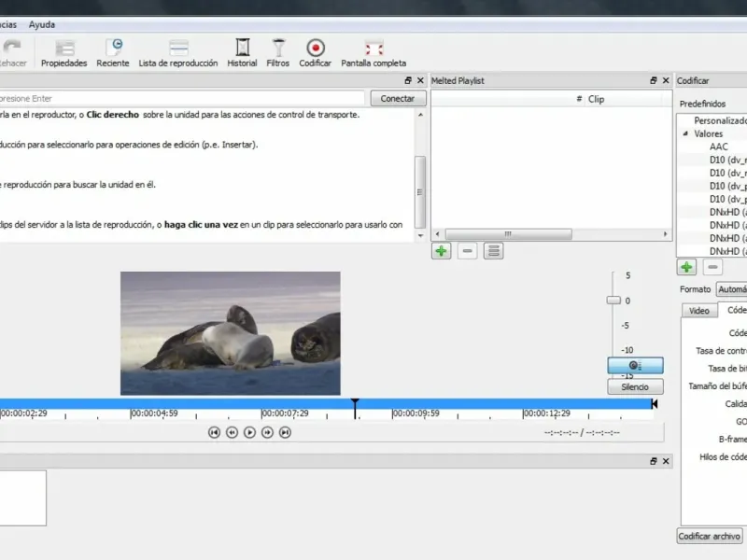Click the Codificar archivo button
The image size is (747, 560).
[710, 536]
